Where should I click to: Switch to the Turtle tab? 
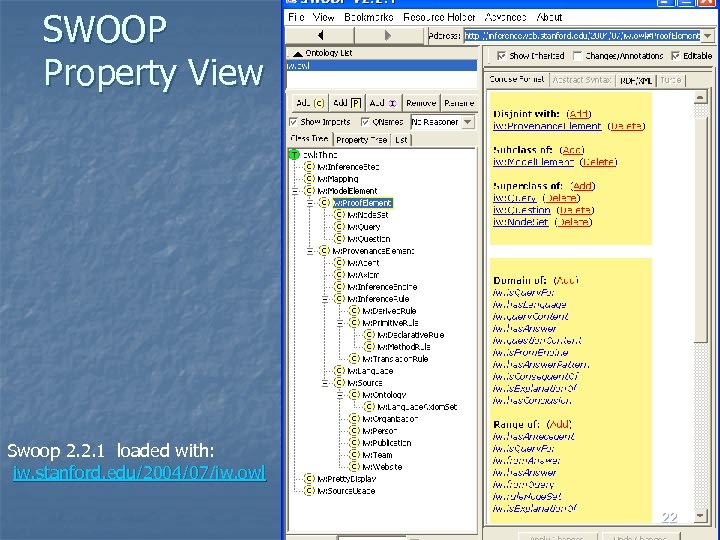point(670,80)
